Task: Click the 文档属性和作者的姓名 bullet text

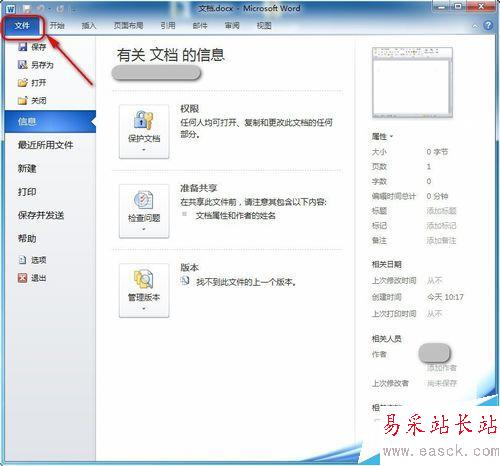Action: 236,216
